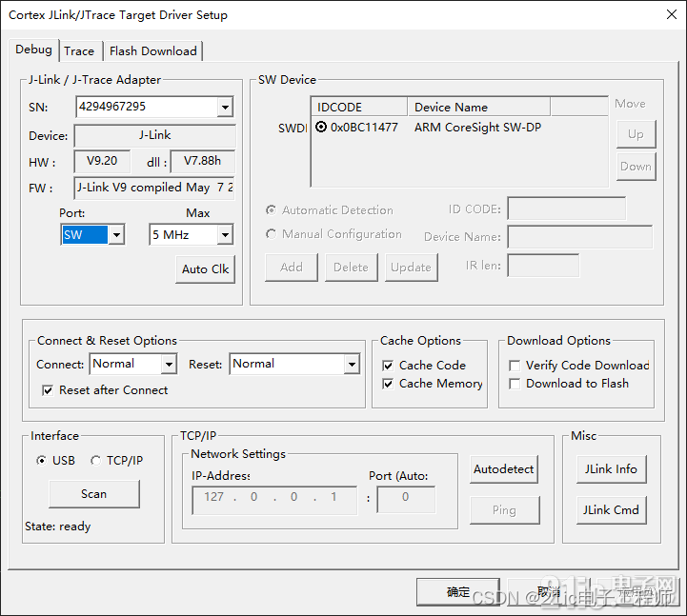Open JLink Cmd
The height and width of the screenshot is (616, 687).
pyautogui.click(x=611, y=510)
